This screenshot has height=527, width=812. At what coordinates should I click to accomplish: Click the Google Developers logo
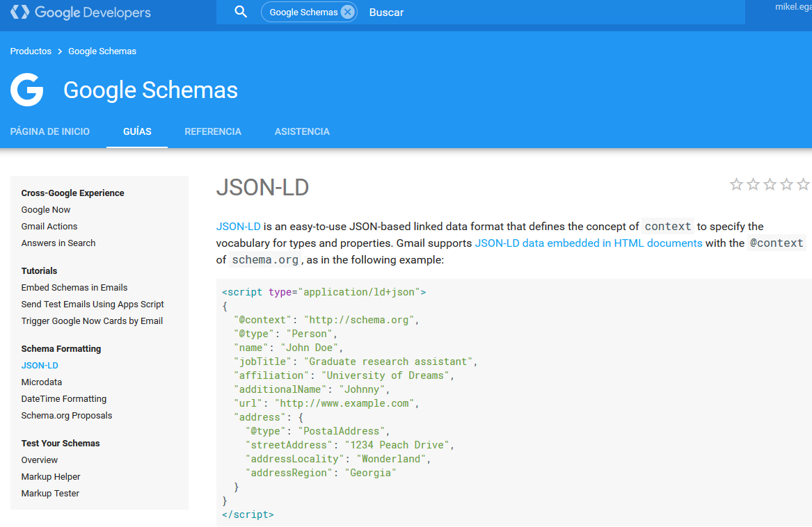tap(80, 13)
